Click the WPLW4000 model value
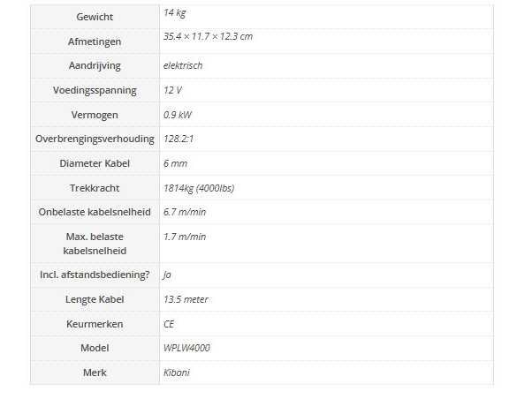The image size is (532, 399). pyautogui.click(x=186, y=348)
